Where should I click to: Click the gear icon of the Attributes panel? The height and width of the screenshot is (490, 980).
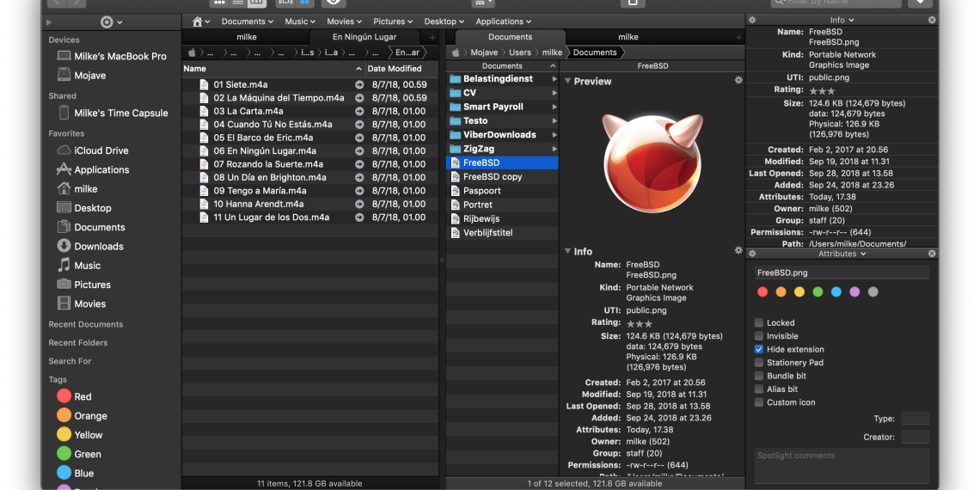coord(752,254)
